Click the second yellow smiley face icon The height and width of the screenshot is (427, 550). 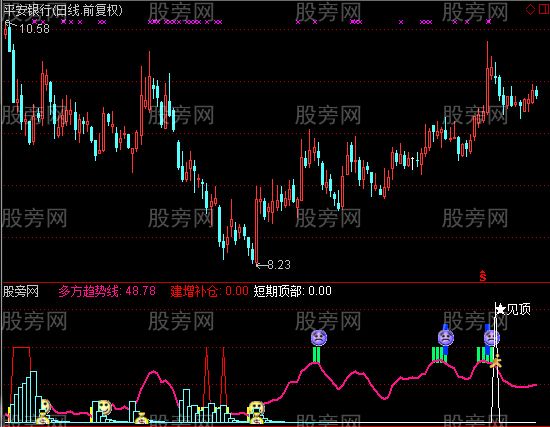tap(104, 407)
